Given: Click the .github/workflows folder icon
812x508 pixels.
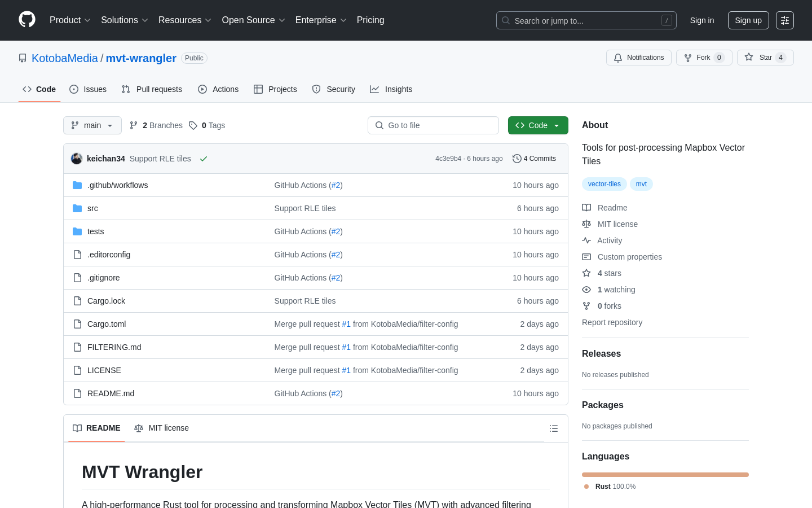Looking at the screenshot, I should pyautogui.click(x=77, y=185).
